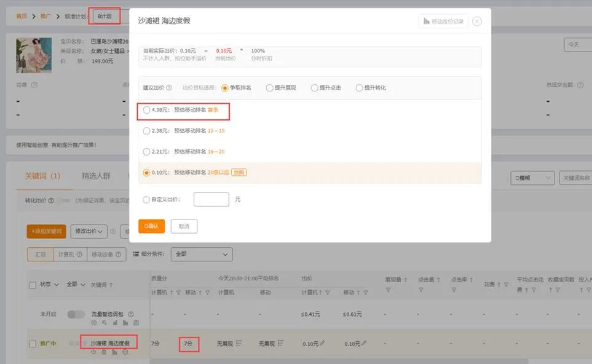Screen dimensions: 592x364
Task: Click the delete icon below 沙滩裙 海边度假
Action: click(x=105, y=350)
